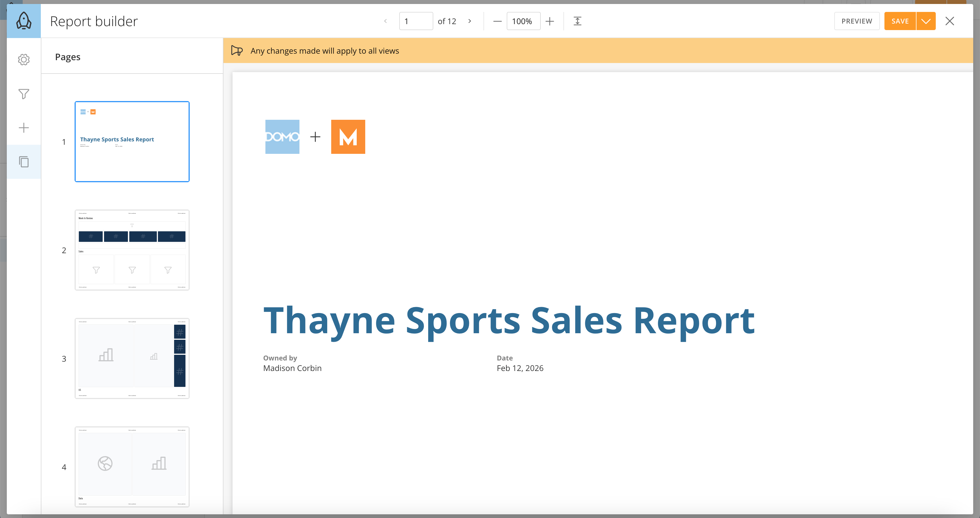The height and width of the screenshot is (518, 980).
Task: Go to the next page arrow
Action: click(x=470, y=21)
